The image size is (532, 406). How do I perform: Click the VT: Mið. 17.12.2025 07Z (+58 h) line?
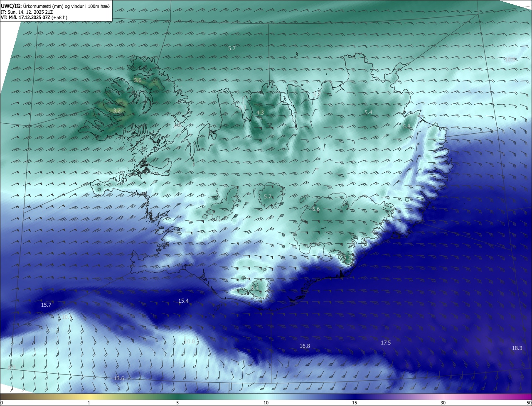34,17
